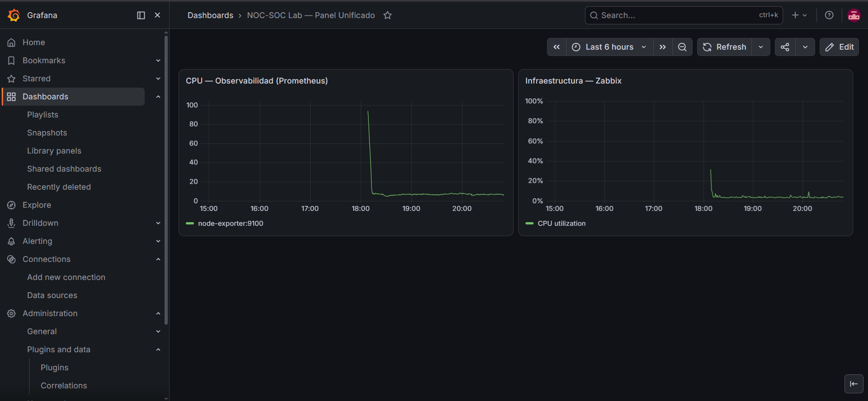
Task: Zoom out the time range
Action: point(682,47)
